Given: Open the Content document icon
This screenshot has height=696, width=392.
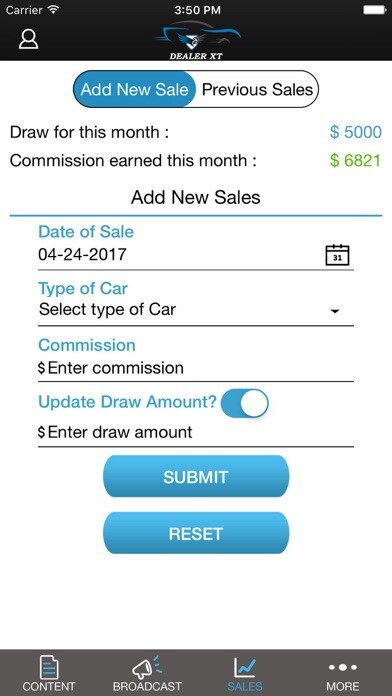Looking at the screenshot, I should [49, 667].
